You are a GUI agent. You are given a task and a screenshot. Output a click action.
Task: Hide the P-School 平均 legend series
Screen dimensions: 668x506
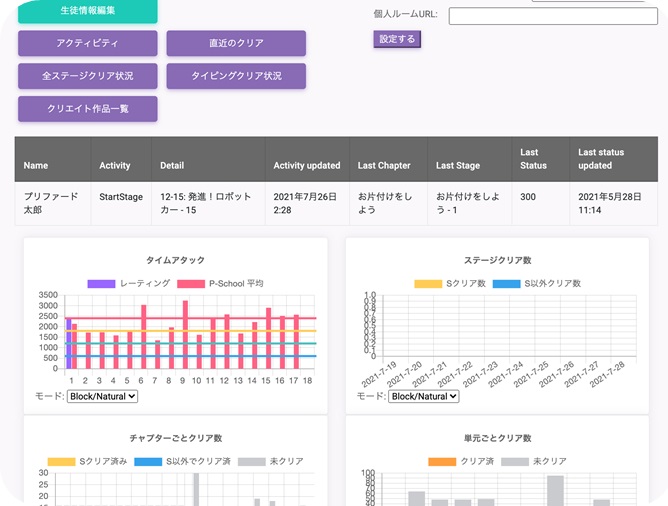tap(220, 284)
